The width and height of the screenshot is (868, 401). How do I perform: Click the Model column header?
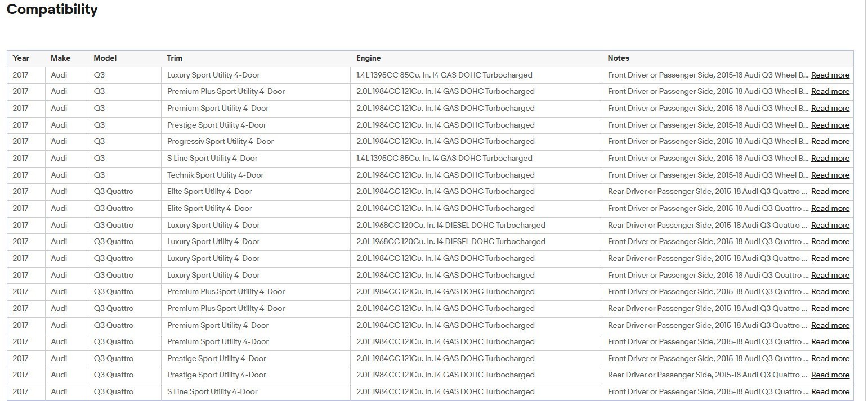(x=105, y=58)
